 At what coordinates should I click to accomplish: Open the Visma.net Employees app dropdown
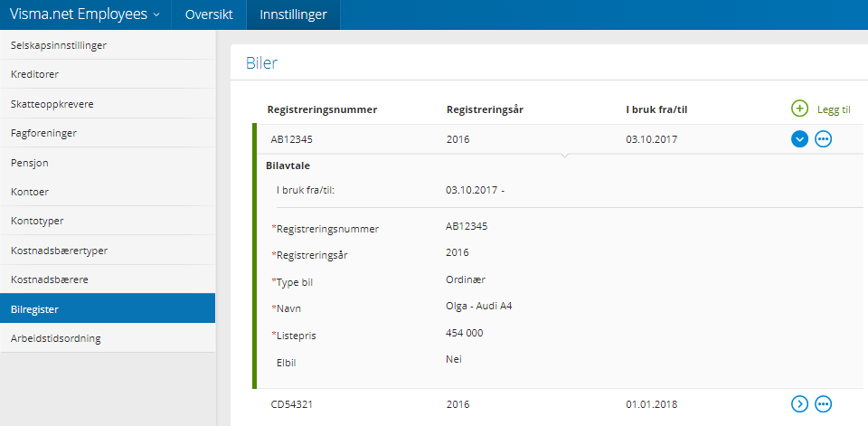pos(85,14)
